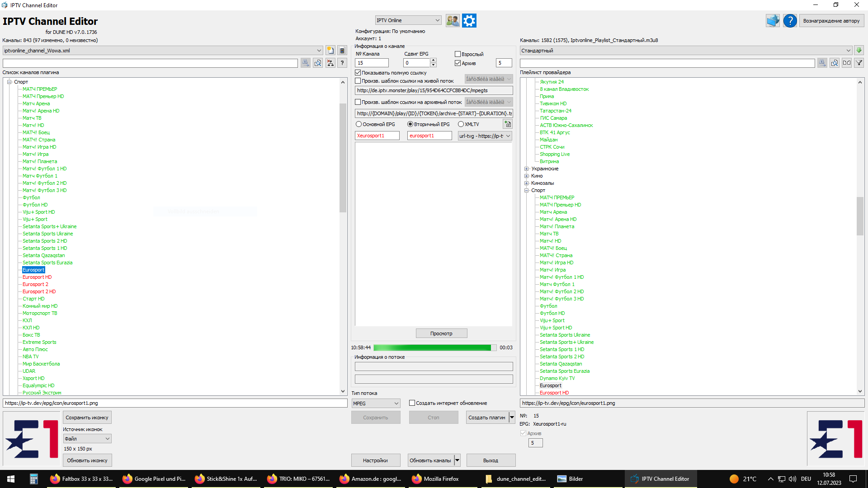The height and width of the screenshot is (488, 868).
Task: Switch to Amazon.de Firefox taskbar window
Action: click(x=371, y=479)
